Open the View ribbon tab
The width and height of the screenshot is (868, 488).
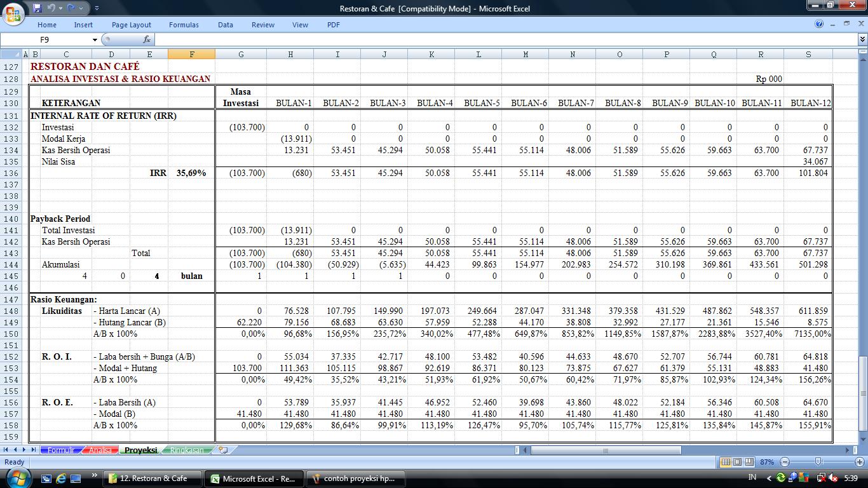coord(300,25)
